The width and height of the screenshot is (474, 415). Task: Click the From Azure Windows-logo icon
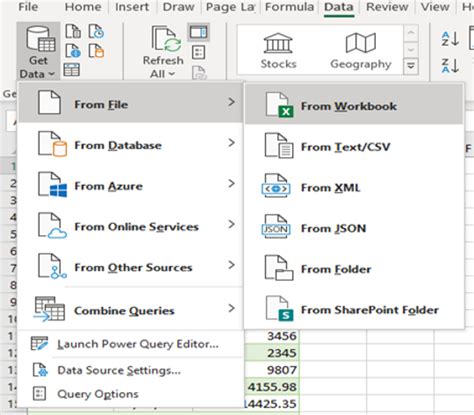52,185
